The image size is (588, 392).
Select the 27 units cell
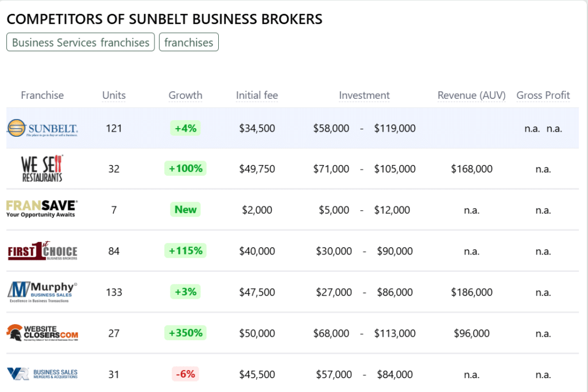(114, 333)
